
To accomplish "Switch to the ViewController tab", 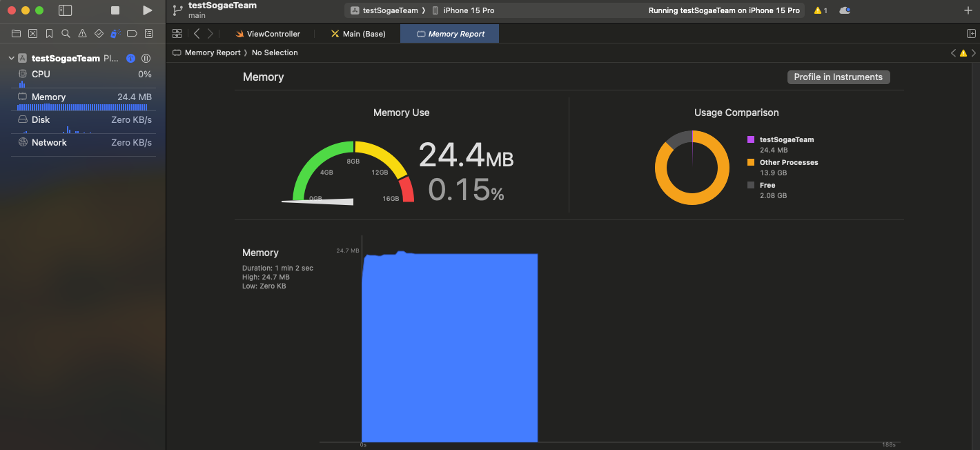I will (267, 34).
